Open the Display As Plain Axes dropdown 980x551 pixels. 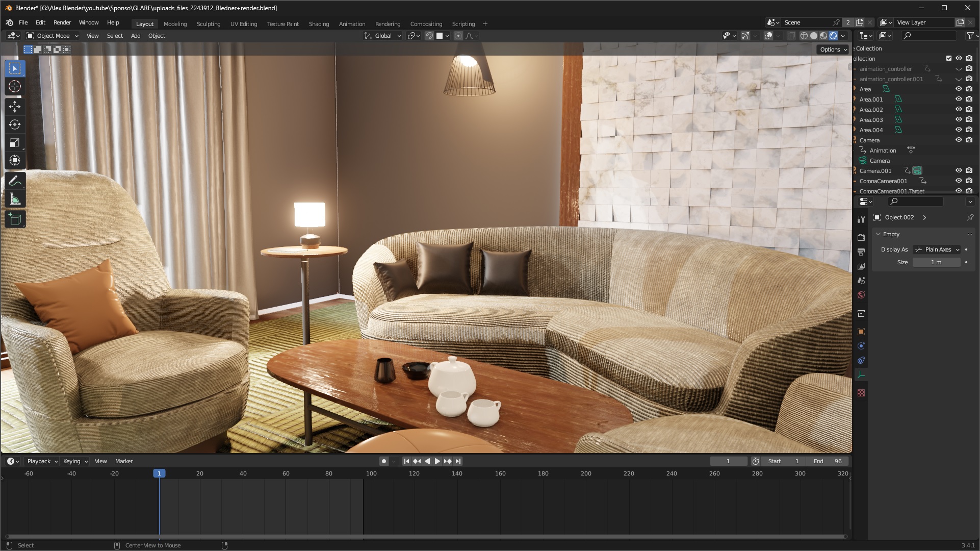[937, 249]
